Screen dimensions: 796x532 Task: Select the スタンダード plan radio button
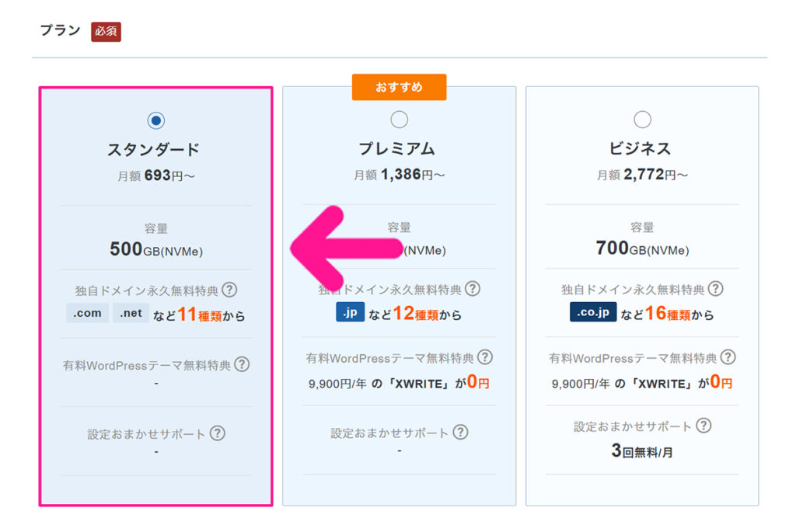tap(156, 120)
